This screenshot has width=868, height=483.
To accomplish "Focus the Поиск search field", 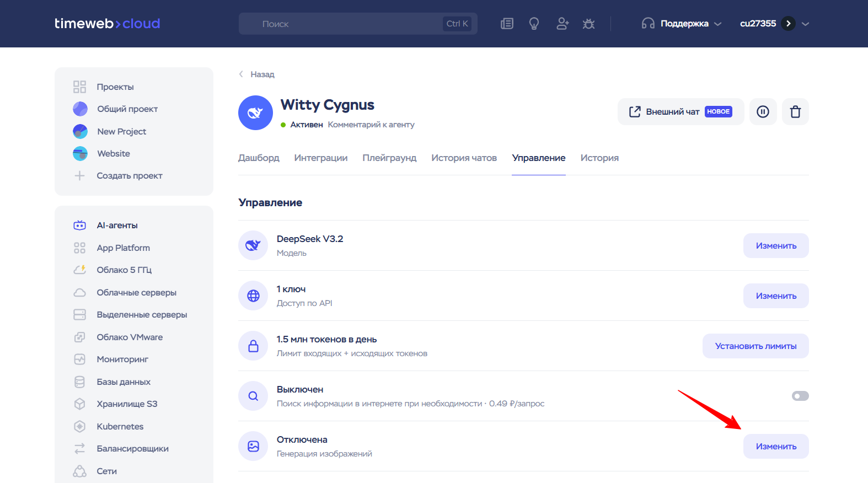I will click(x=358, y=24).
